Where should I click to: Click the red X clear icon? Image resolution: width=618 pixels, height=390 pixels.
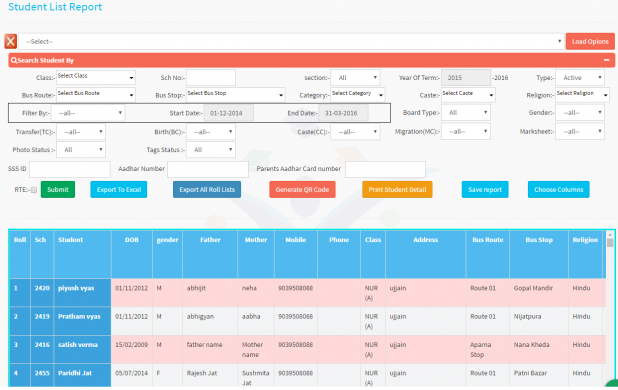[11, 41]
